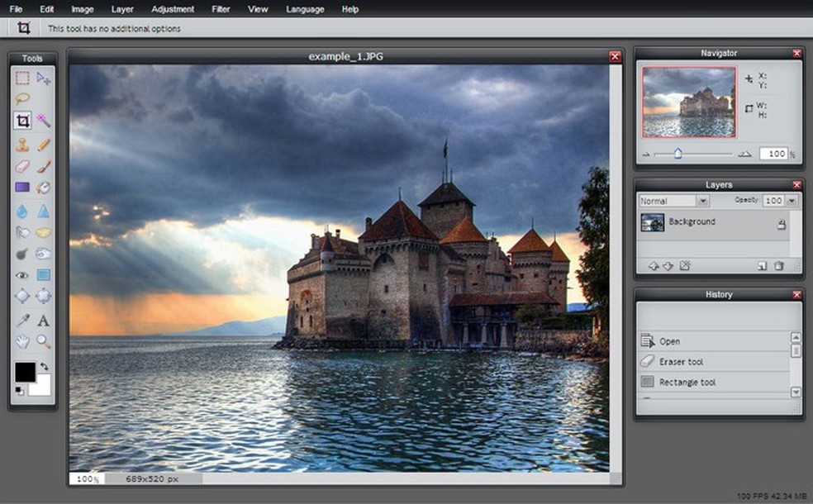Click the Eraser tool history entry

tap(681, 362)
